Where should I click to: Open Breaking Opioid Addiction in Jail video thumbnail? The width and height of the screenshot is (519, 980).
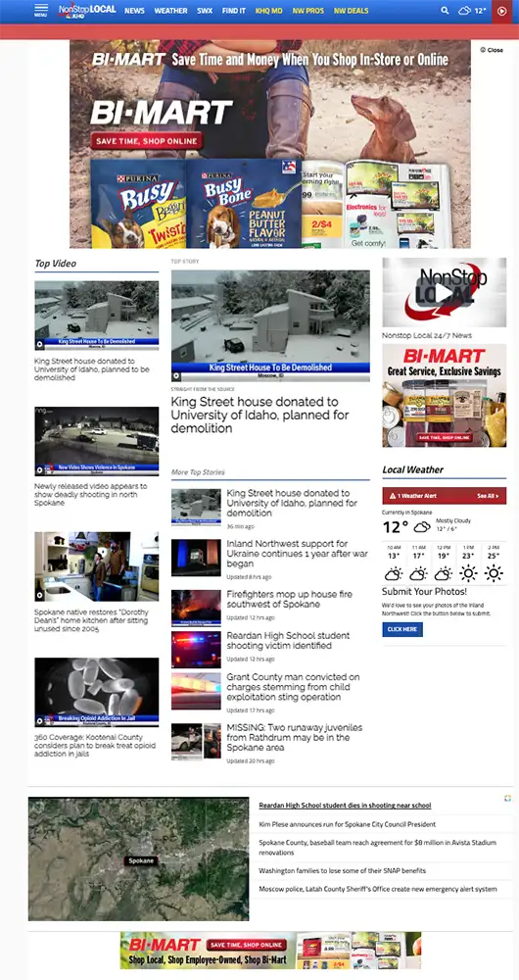[97, 693]
